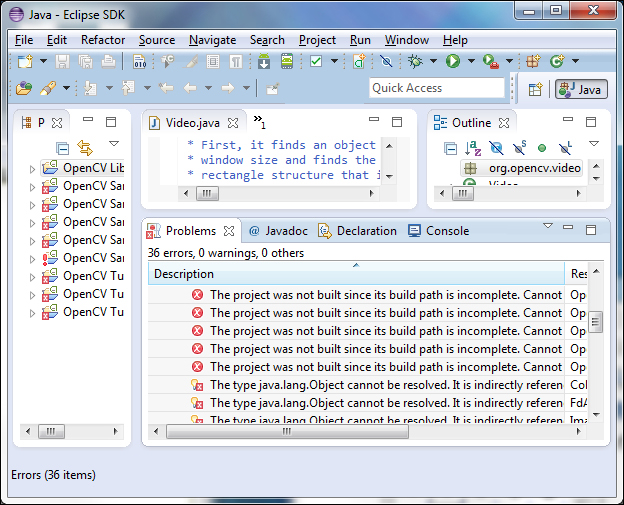The image size is (624, 505).
Task: Collapse All in the Outline view
Action: (450, 148)
